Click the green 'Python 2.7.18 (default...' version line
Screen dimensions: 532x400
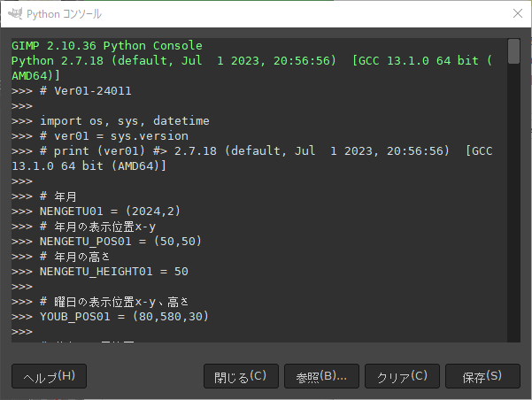coord(251,68)
